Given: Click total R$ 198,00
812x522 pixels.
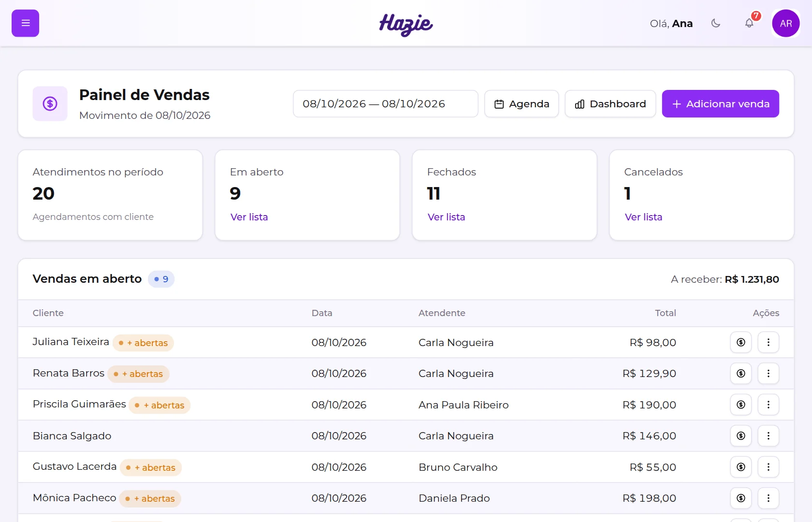Looking at the screenshot, I should click(649, 498).
